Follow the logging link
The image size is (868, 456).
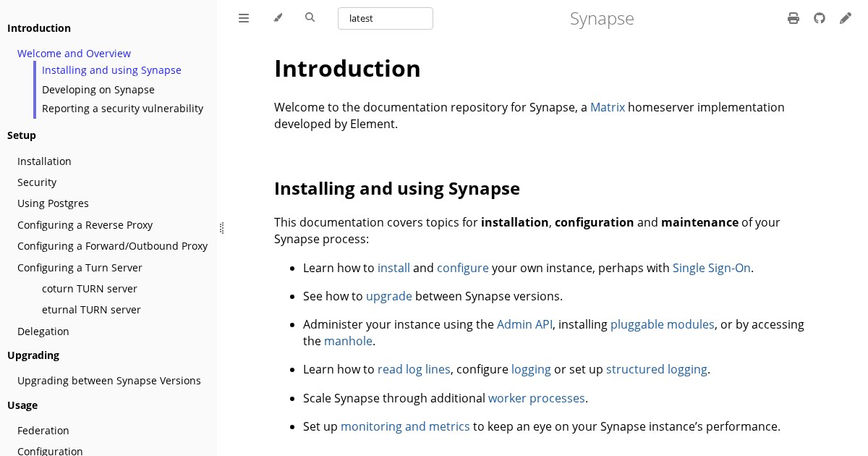(x=531, y=369)
